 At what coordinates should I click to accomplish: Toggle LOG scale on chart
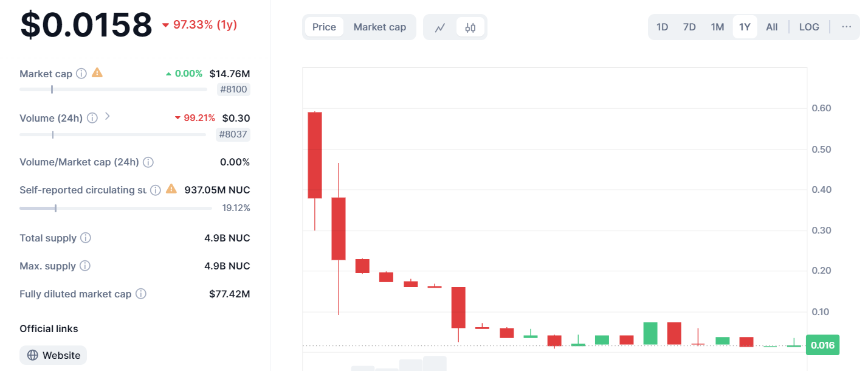click(x=809, y=27)
